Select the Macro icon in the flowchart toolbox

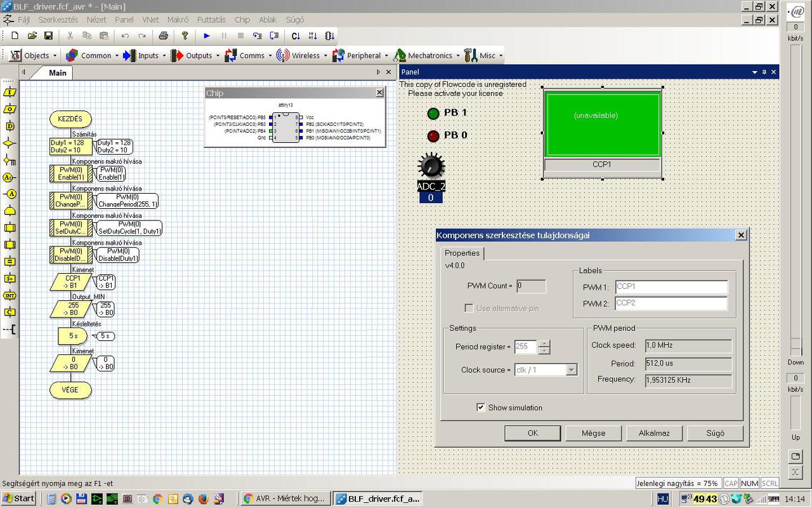coord(10,228)
